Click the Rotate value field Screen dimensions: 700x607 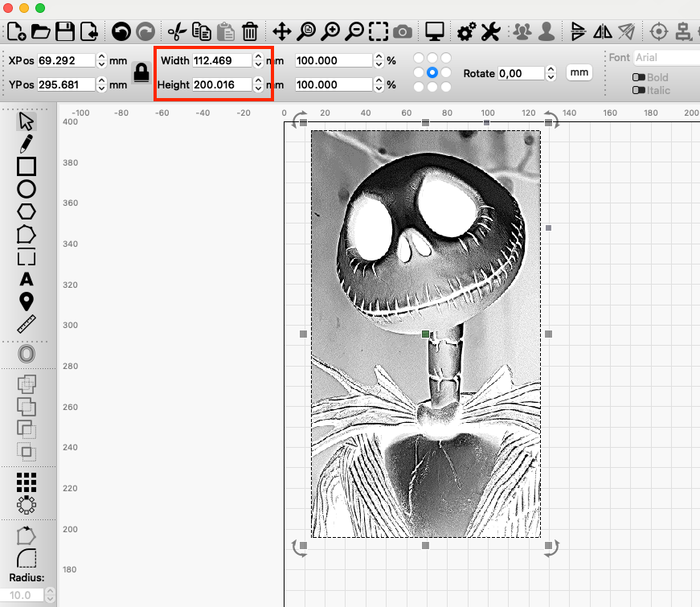point(522,73)
